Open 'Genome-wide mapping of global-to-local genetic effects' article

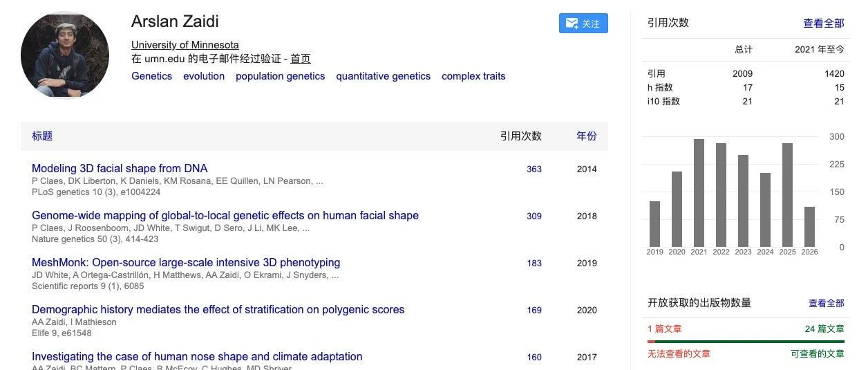225,215
